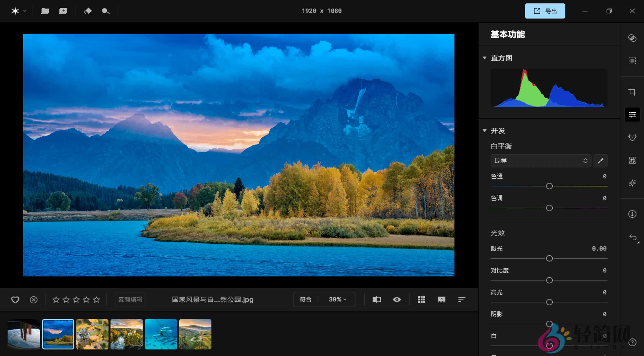
Task: Select the portrait retouch tool
Action: (632, 137)
